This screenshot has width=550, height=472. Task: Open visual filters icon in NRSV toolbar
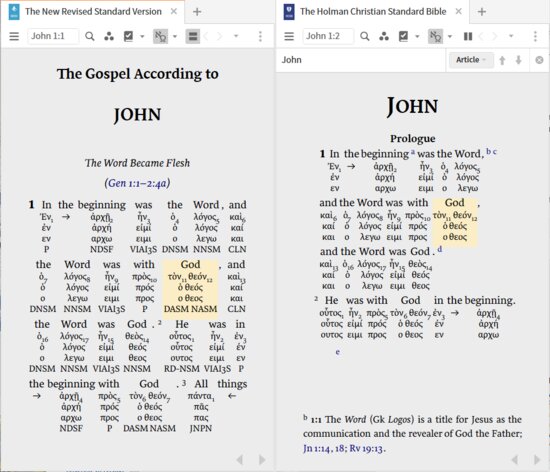pos(109,36)
